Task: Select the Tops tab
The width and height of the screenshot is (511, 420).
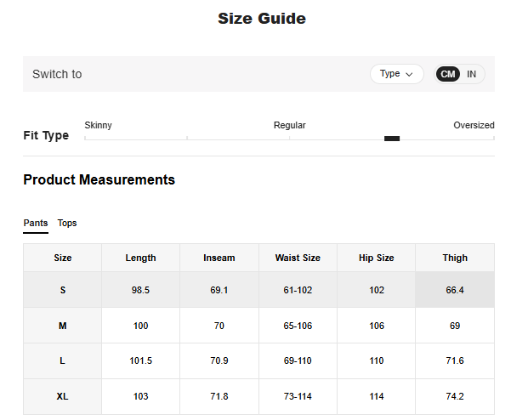Action: (67, 223)
